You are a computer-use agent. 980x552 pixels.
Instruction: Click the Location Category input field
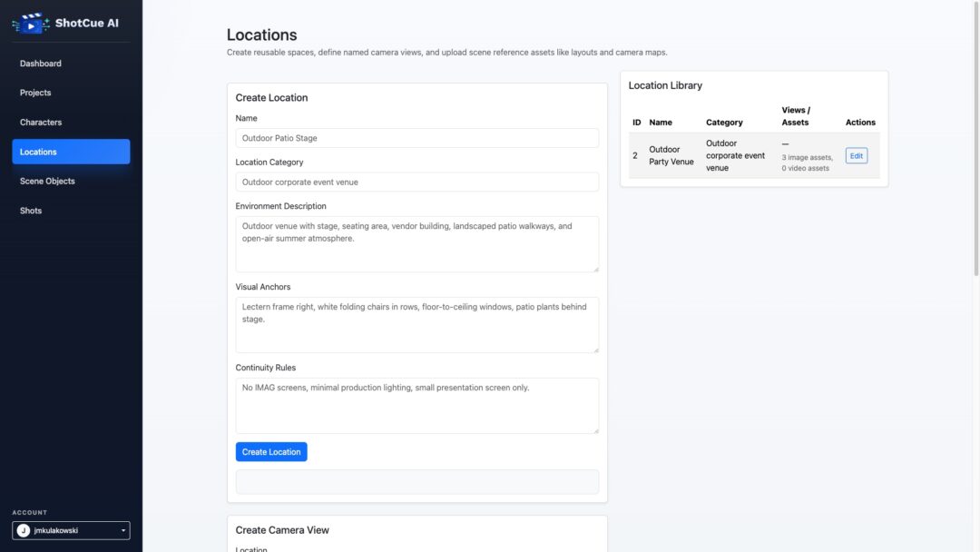pos(416,182)
